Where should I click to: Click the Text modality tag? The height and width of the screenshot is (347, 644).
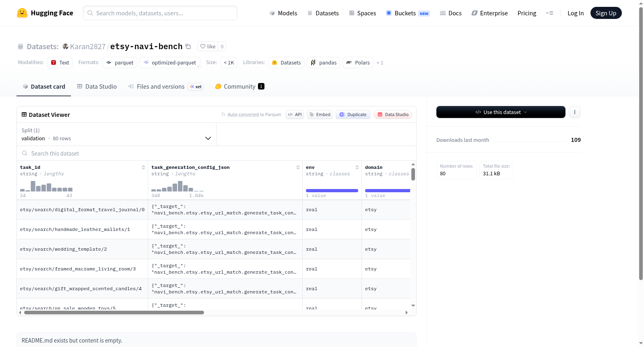click(60, 62)
